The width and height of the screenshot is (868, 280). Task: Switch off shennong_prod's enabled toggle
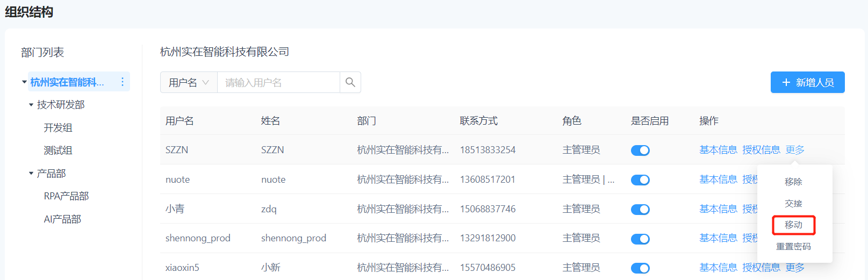[x=640, y=239]
